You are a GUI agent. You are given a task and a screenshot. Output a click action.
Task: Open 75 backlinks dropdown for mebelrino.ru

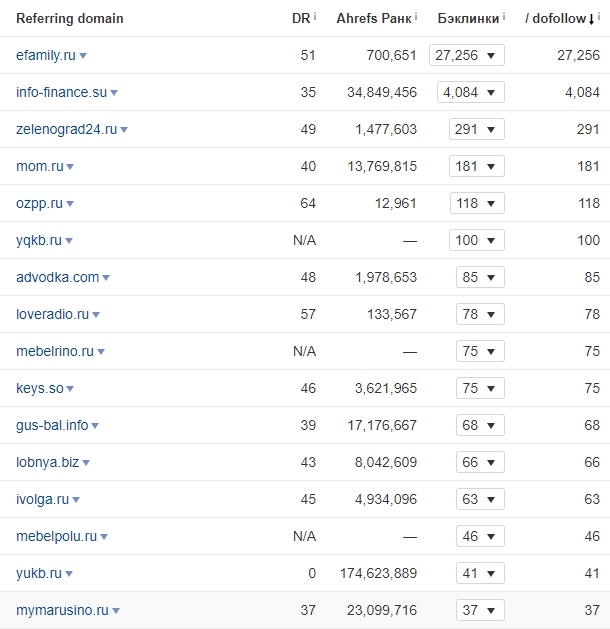[x=480, y=351]
